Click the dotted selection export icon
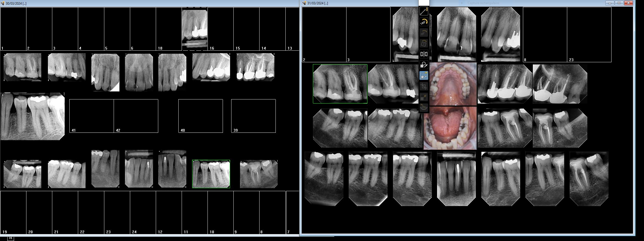 coord(424,97)
